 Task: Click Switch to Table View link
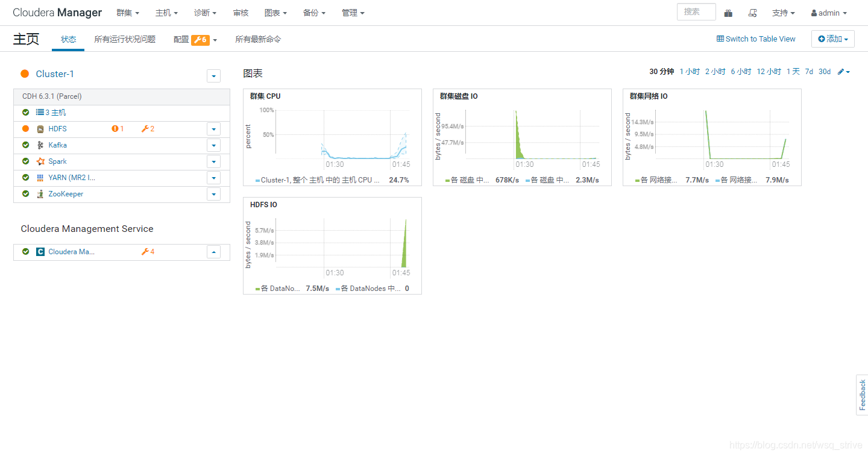tap(756, 39)
